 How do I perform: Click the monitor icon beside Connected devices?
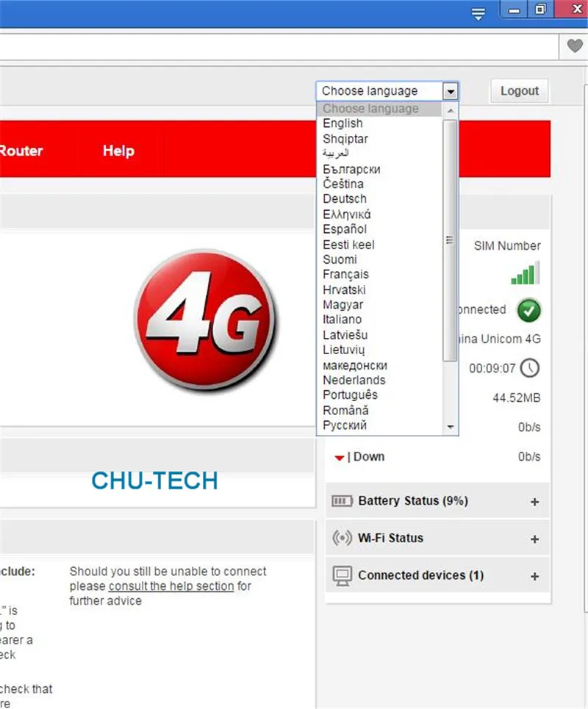343,576
